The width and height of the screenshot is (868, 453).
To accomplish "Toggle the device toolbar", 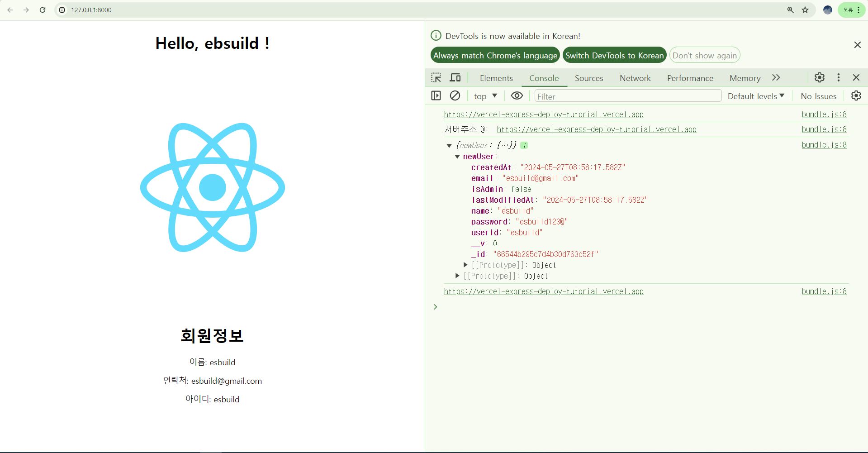I will click(455, 78).
